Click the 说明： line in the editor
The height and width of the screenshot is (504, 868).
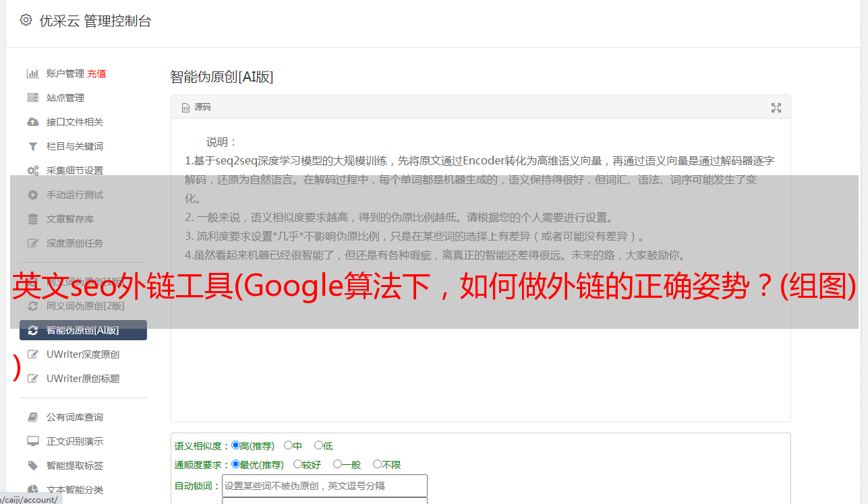click(x=222, y=142)
